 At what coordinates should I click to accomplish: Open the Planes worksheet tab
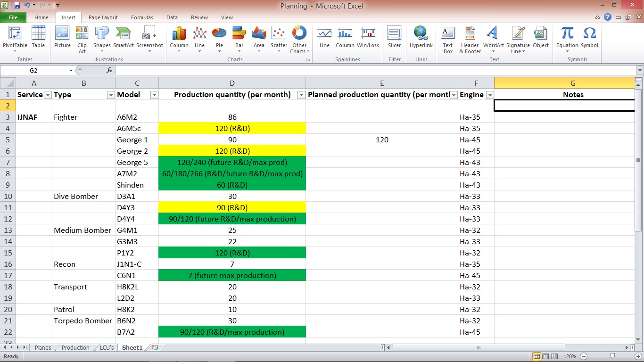43,347
